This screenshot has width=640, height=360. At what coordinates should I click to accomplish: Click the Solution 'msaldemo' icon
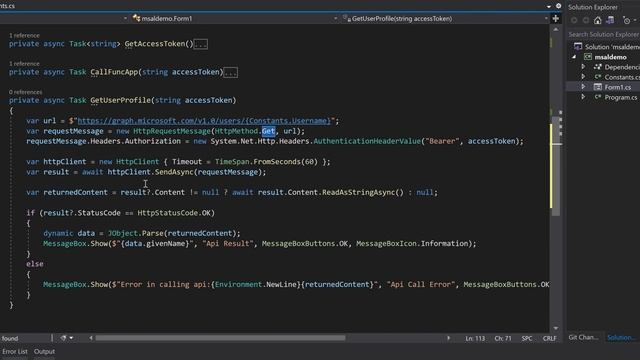click(578, 47)
